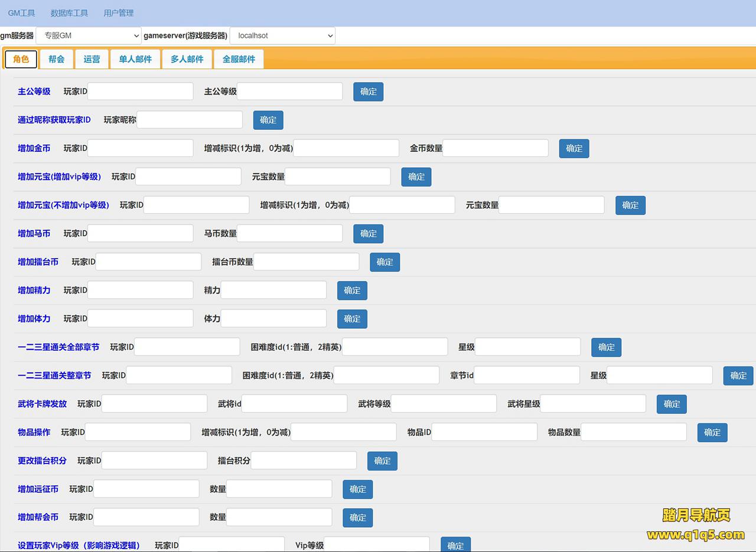
Task: Open 数据库工具 in the top menu
Action: click(x=69, y=13)
